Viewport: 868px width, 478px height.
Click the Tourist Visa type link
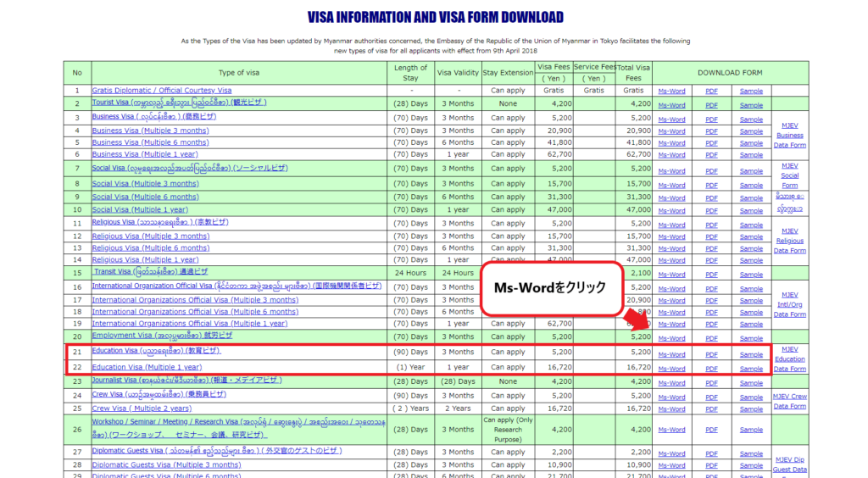179,103
